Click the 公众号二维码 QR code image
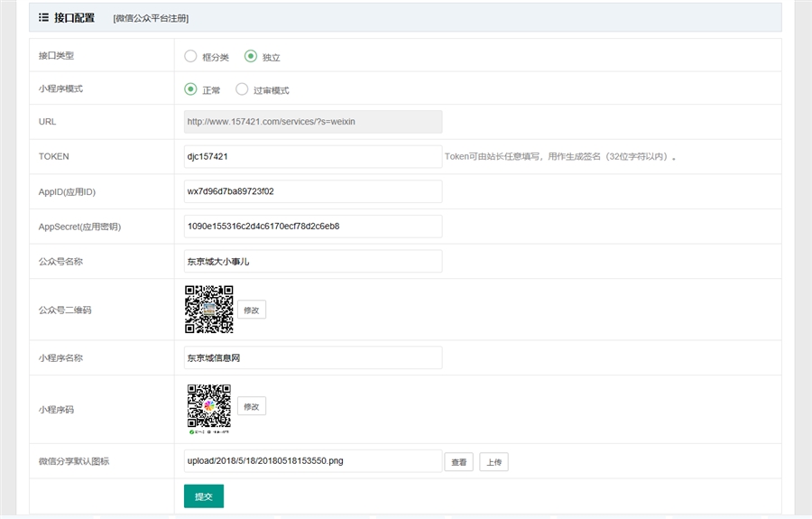 209,309
